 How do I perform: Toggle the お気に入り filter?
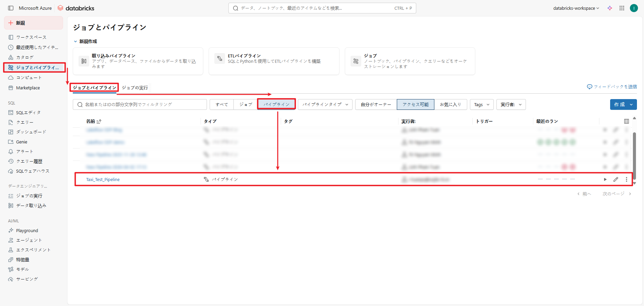pyautogui.click(x=450, y=104)
